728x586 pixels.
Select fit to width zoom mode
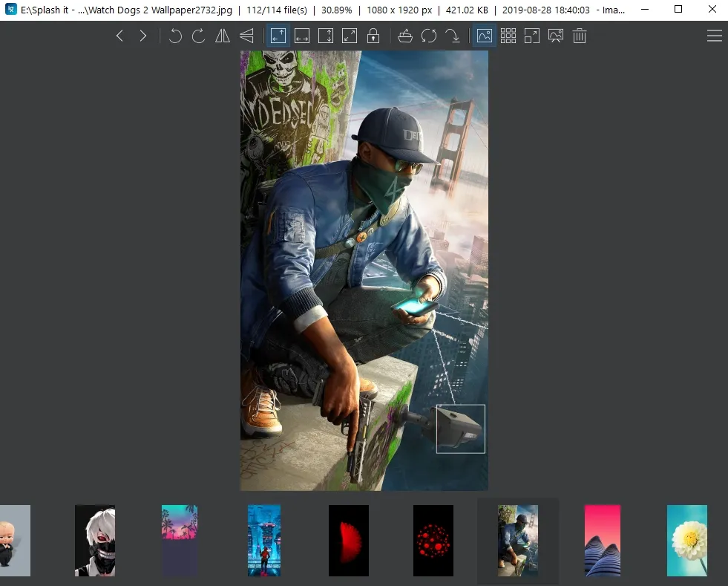pyautogui.click(x=302, y=36)
